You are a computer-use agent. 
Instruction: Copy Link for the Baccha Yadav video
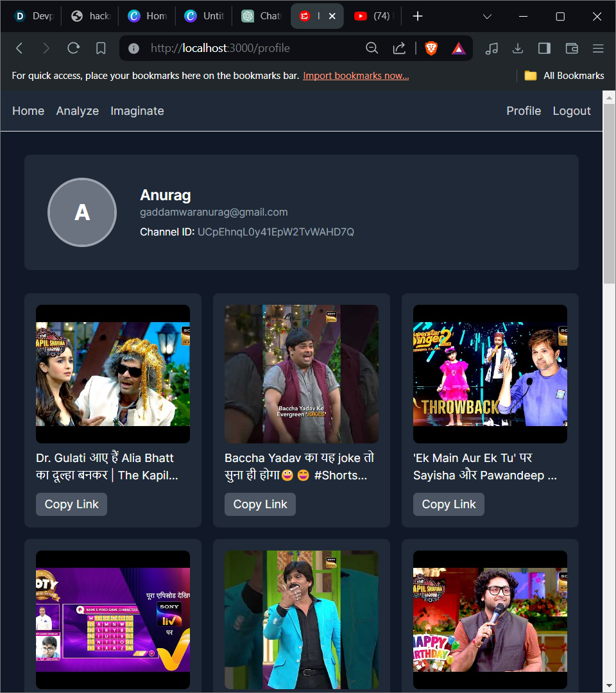tap(261, 504)
